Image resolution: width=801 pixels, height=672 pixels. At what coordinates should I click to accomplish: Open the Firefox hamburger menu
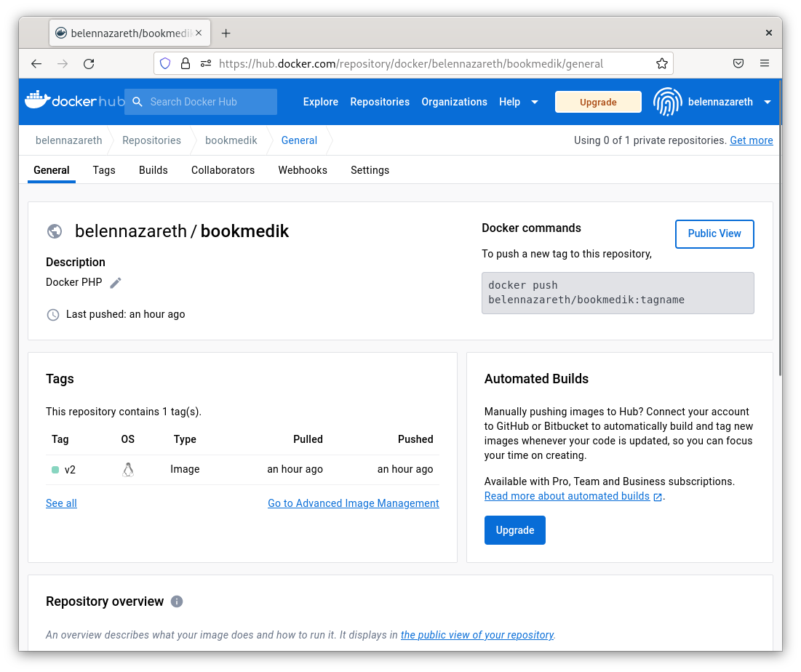tap(765, 63)
